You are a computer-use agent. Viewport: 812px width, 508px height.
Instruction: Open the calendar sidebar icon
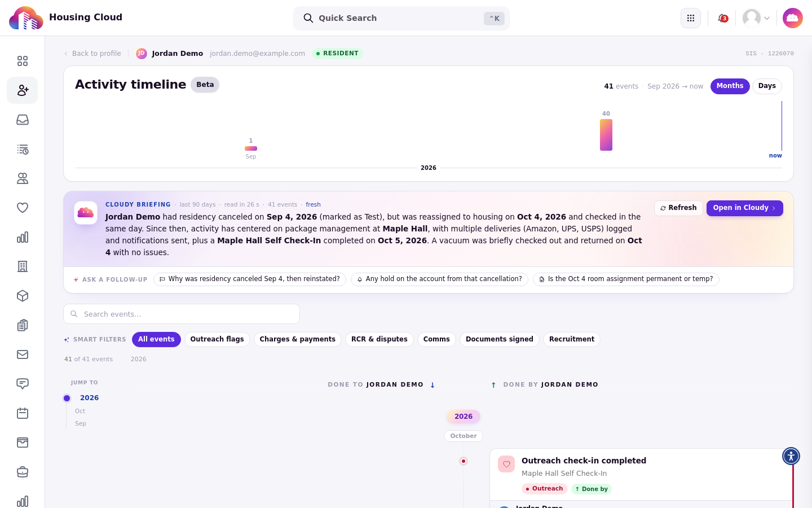[x=23, y=413]
